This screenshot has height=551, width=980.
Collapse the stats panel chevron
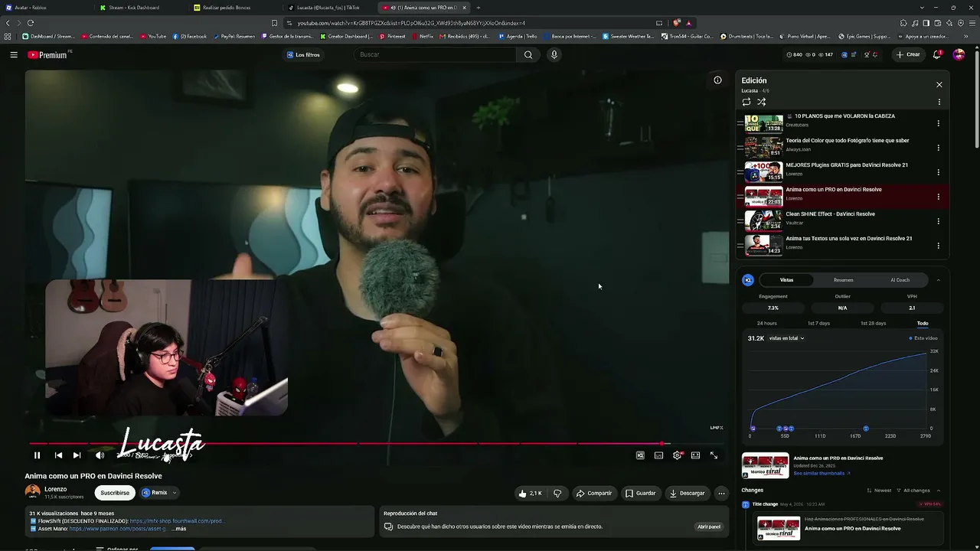[939, 280]
